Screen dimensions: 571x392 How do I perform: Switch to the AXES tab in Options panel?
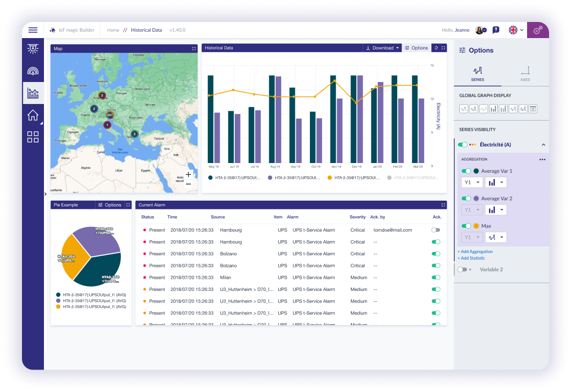[x=526, y=76]
